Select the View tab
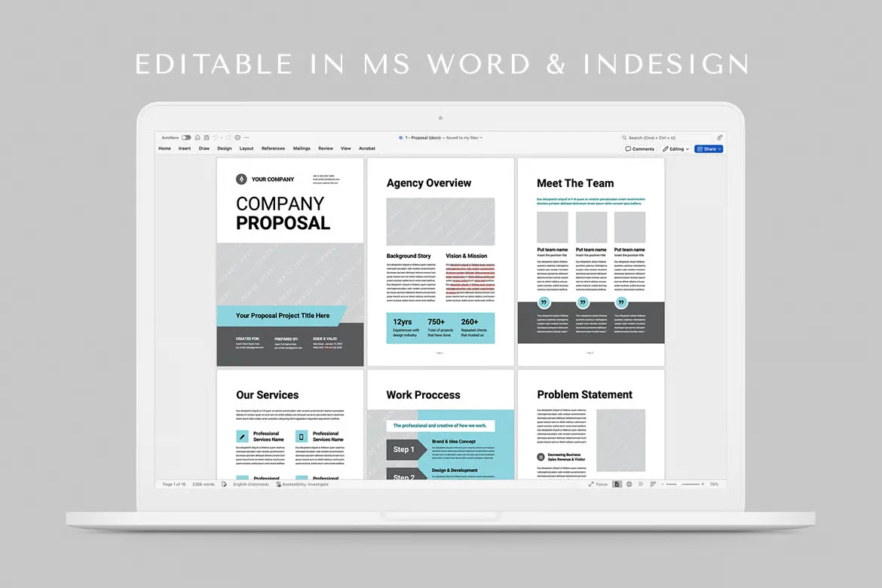 click(346, 149)
